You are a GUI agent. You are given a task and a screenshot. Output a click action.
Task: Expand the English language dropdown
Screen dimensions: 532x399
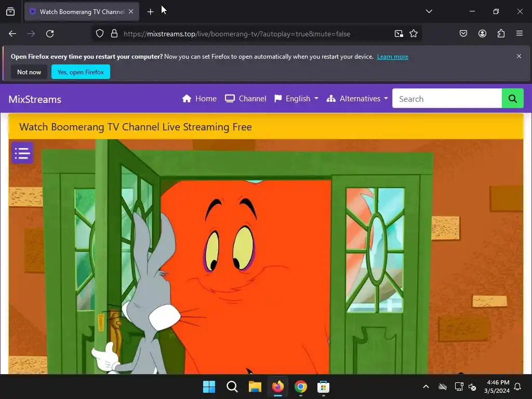(297, 99)
